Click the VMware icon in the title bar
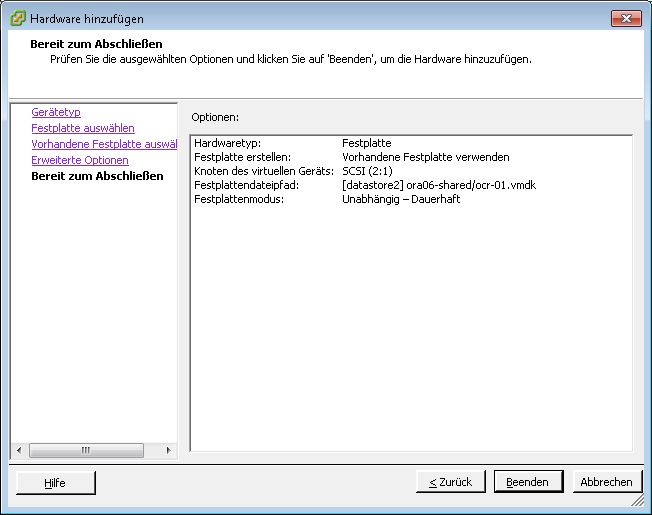 pos(18,19)
